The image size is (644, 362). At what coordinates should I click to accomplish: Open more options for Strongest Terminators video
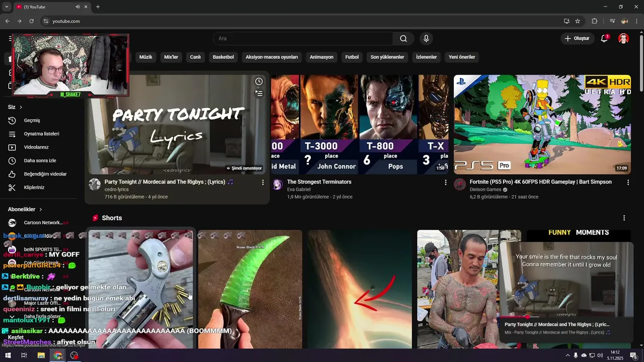pyautogui.click(x=445, y=183)
